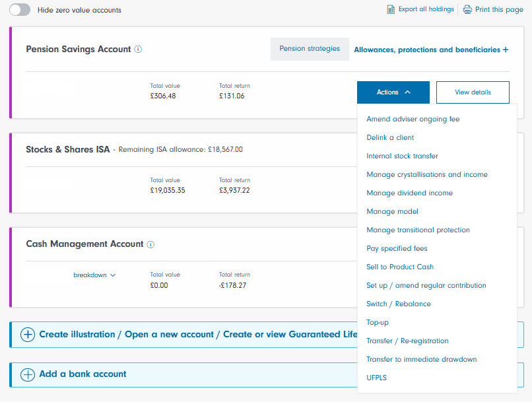
Task: Click plus circle icon for Add a bank account
Action: [x=28, y=374]
